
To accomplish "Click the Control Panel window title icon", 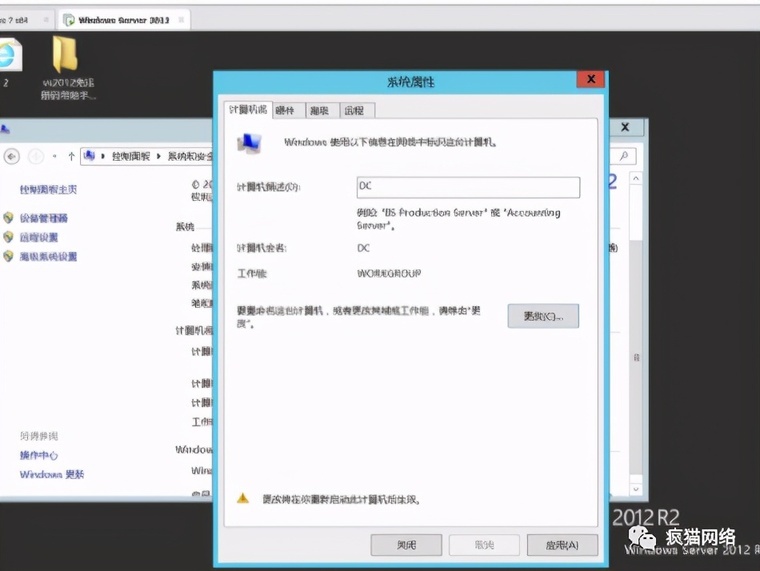I will click(x=5, y=128).
